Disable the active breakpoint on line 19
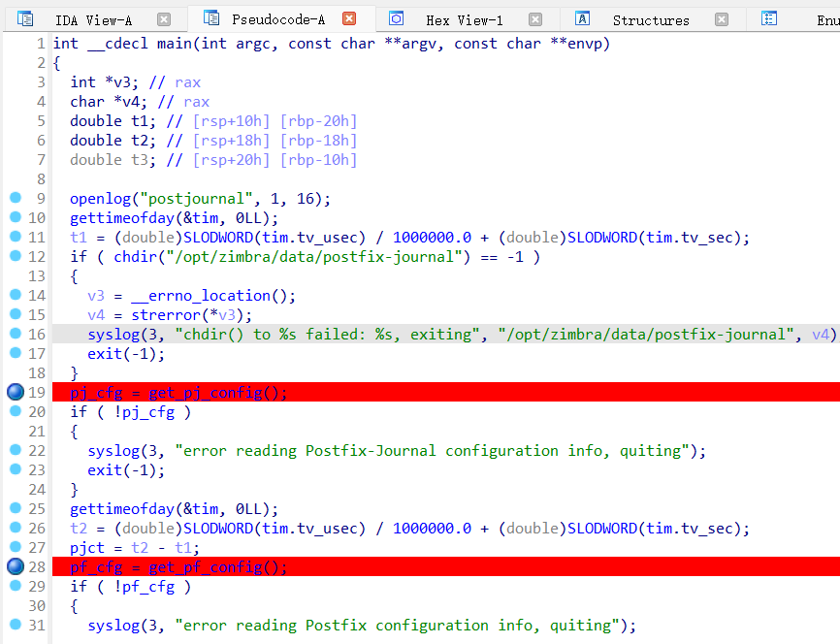The image size is (840, 644). tap(16, 392)
